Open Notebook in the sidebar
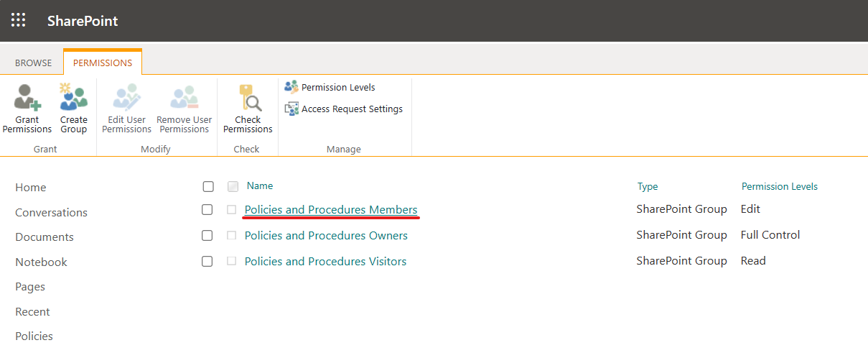Viewport: 868px width, 353px height. [x=42, y=262]
